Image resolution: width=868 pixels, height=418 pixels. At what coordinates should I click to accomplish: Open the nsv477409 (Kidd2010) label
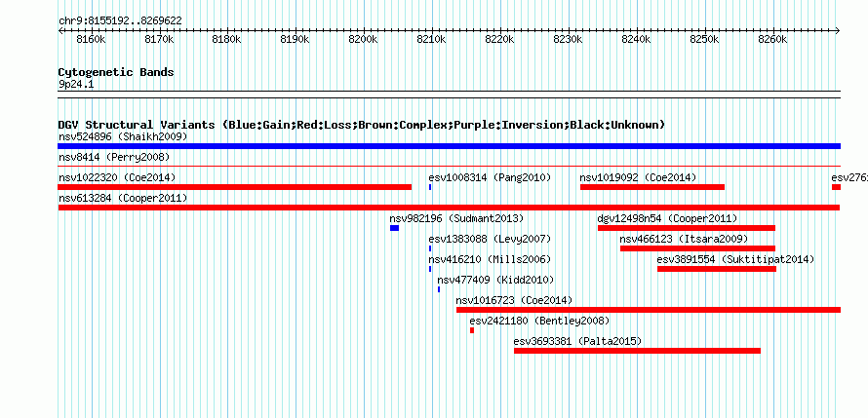coord(495,280)
